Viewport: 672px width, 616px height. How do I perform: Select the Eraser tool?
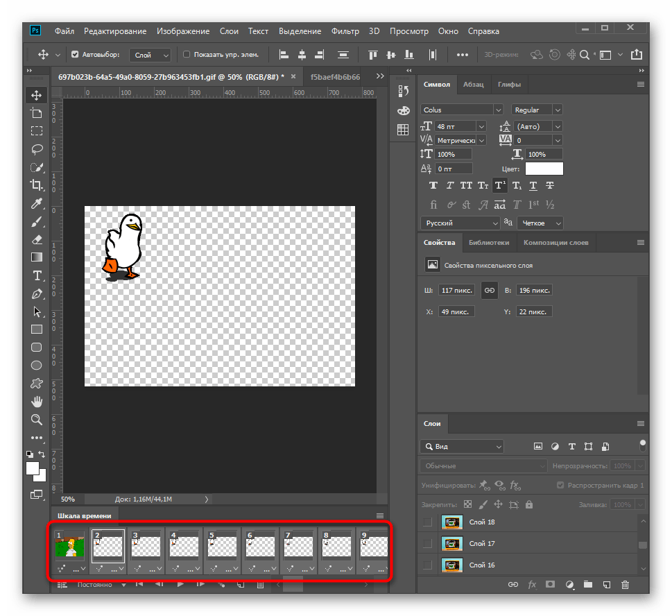pyautogui.click(x=37, y=239)
